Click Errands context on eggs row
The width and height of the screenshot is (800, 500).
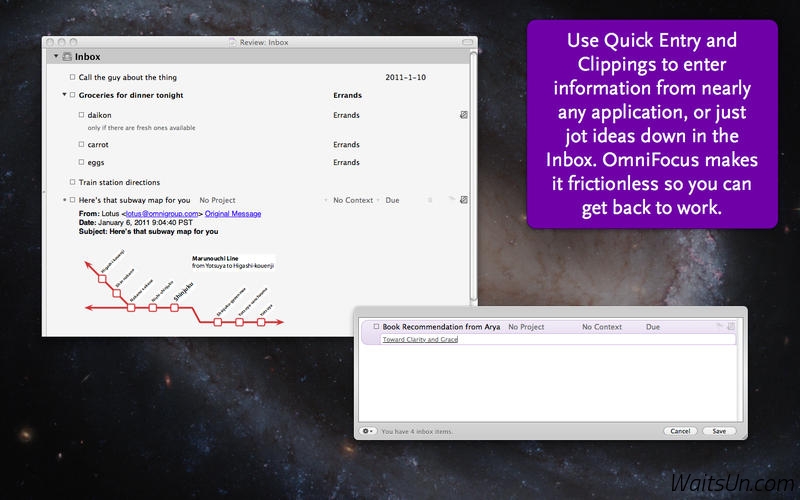point(346,162)
